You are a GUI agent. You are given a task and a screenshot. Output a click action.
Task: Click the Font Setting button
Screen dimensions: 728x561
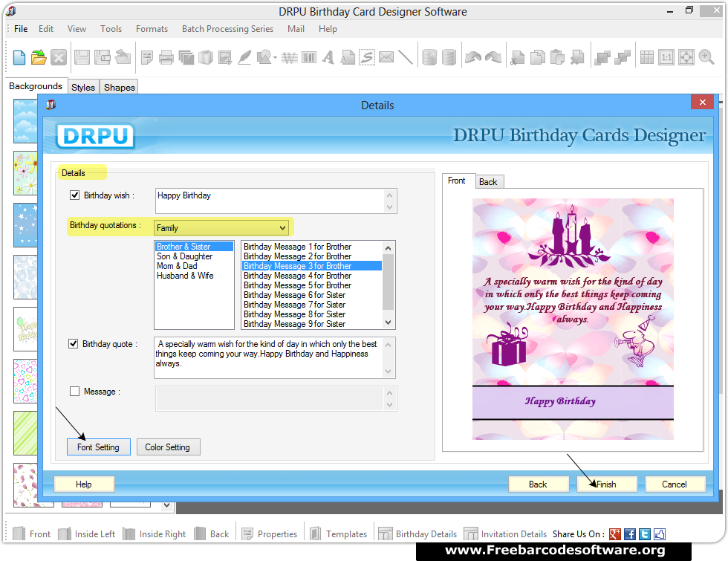pos(98,447)
